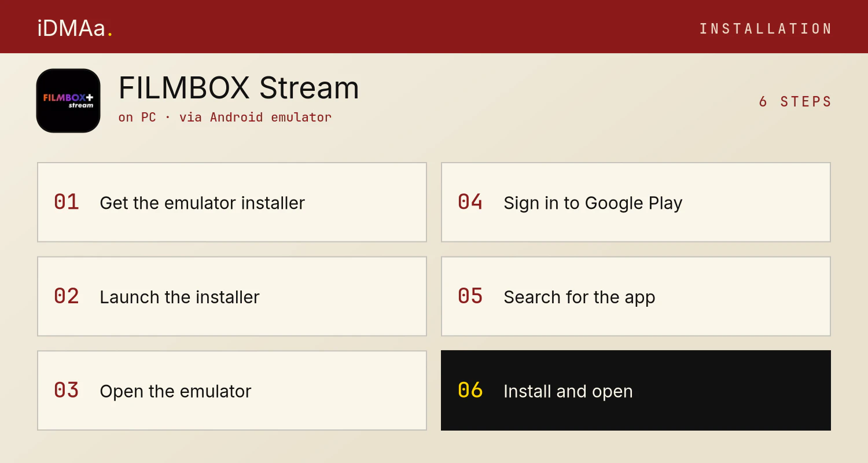Click the "6 STEPS" counter text
This screenshot has height=463, width=868.
coord(795,101)
